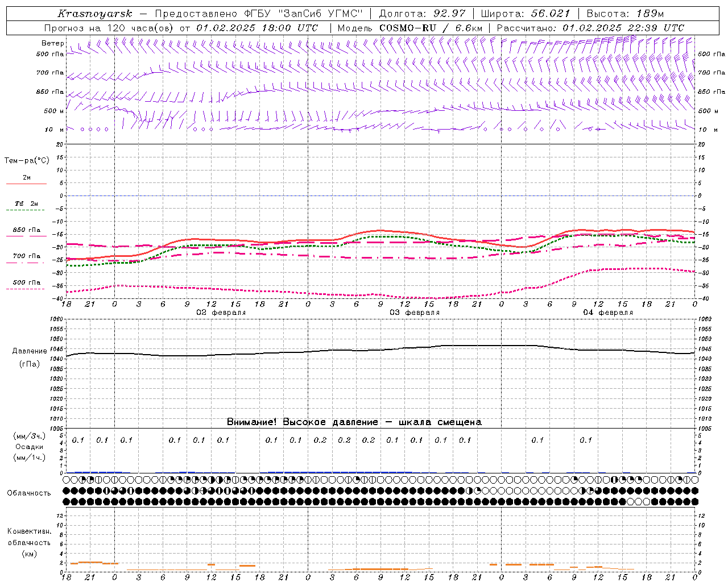Click the '02 февраля' date label
This screenshot has width=728, height=582.
tap(221, 313)
